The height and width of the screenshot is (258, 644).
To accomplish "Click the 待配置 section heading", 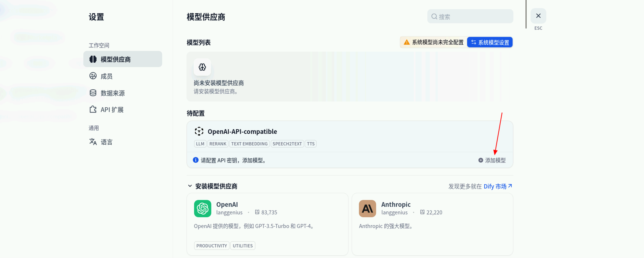I will [x=196, y=113].
